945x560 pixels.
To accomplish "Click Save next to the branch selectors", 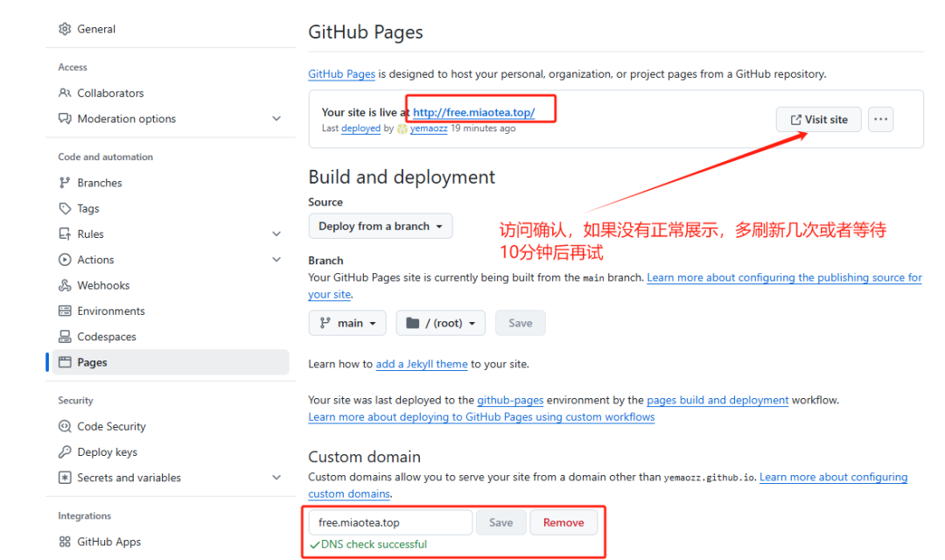I will [x=520, y=323].
